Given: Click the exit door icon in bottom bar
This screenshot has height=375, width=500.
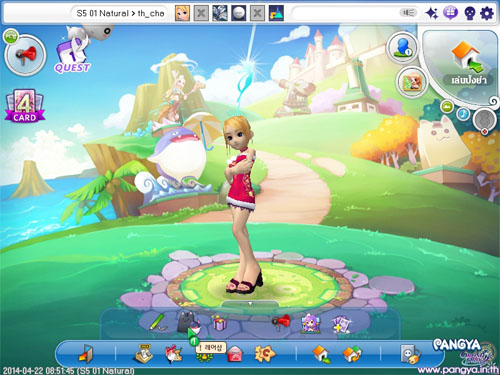Looking at the screenshot, I should click(x=86, y=353).
